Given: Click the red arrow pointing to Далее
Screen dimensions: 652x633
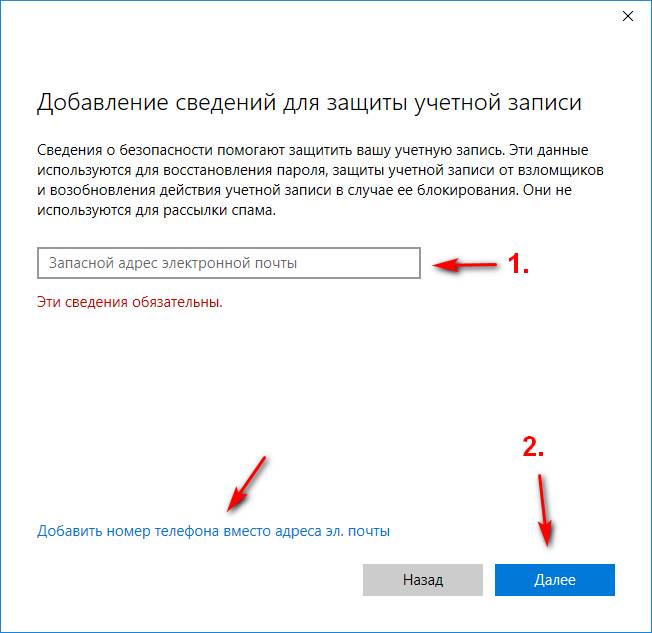Looking at the screenshot, I should (545, 510).
